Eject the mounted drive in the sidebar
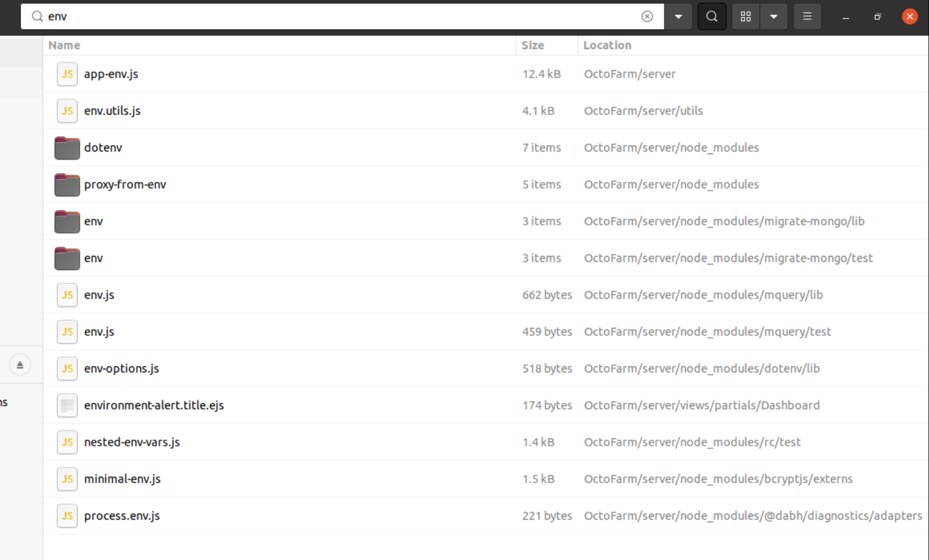The width and height of the screenshot is (929, 560). click(20, 364)
